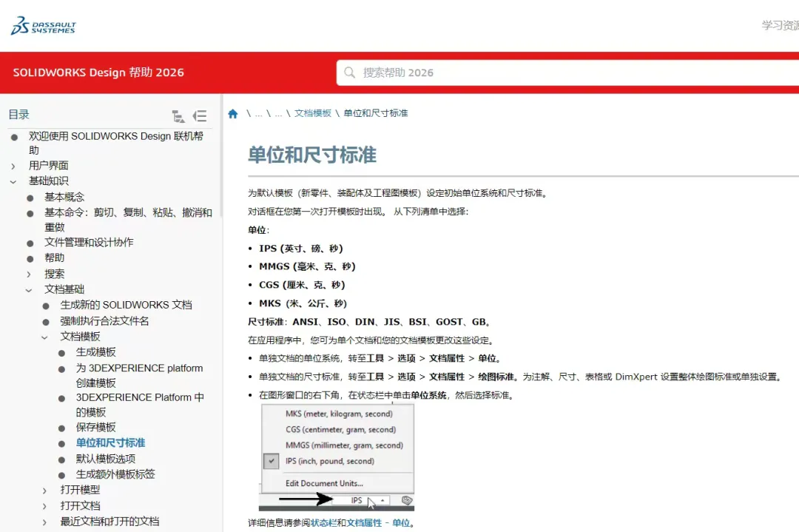Click the 目录 panel heading

pyautogui.click(x=18, y=114)
